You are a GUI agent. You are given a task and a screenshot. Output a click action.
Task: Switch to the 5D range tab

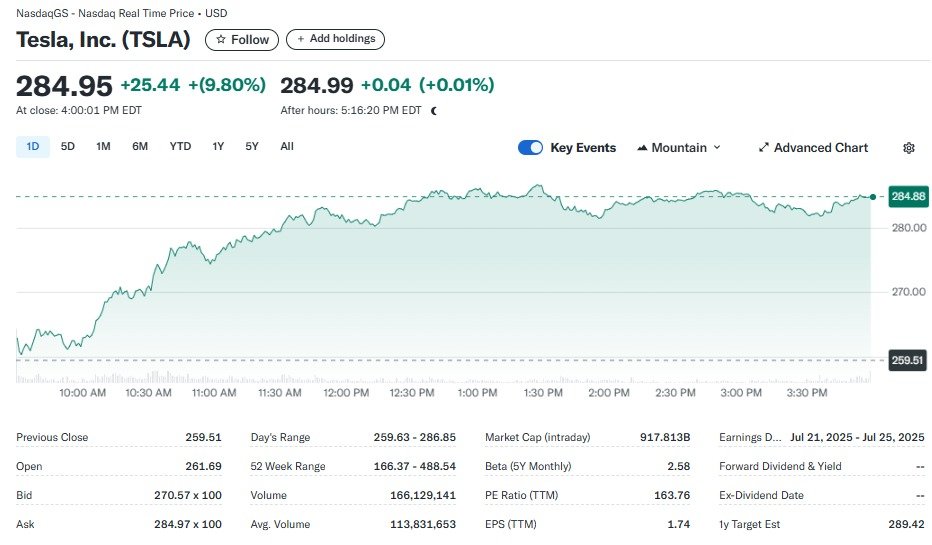pyautogui.click(x=68, y=147)
